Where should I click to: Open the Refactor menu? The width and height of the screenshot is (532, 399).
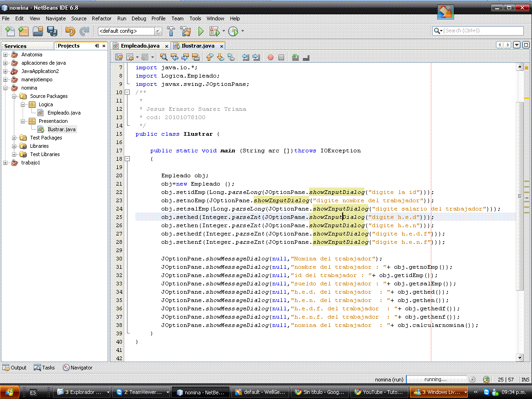pyautogui.click(x=102, y=18)
